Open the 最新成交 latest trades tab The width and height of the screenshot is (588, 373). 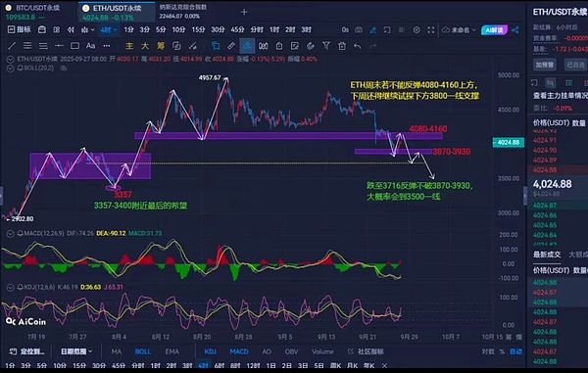547,255
